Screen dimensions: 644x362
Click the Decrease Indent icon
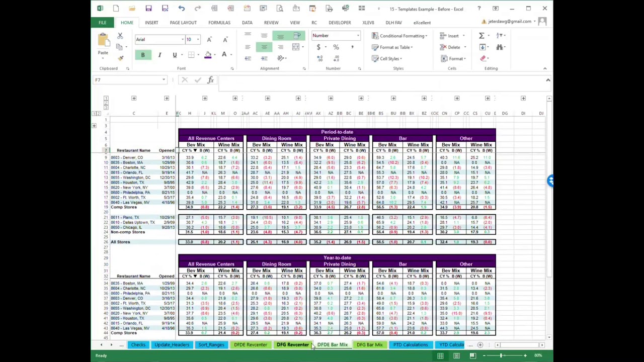248,58
